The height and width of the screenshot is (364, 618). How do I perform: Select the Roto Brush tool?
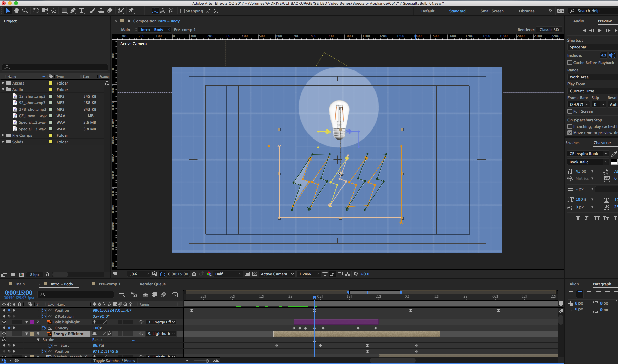pyautogui.click(x=121, y=11)
